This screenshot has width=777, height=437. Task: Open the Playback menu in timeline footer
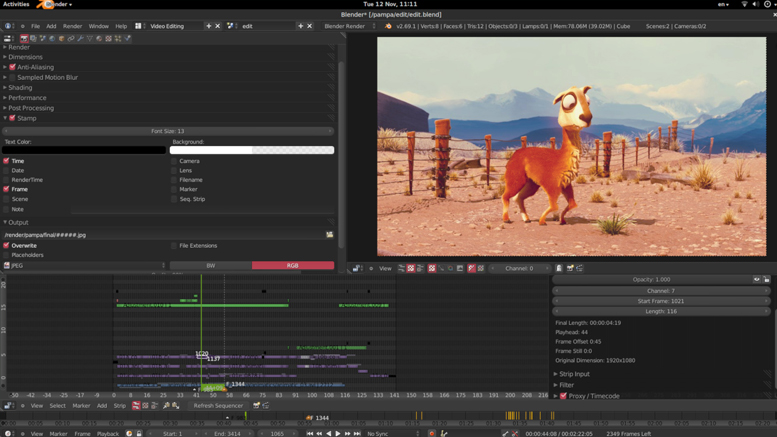point(108,434)
